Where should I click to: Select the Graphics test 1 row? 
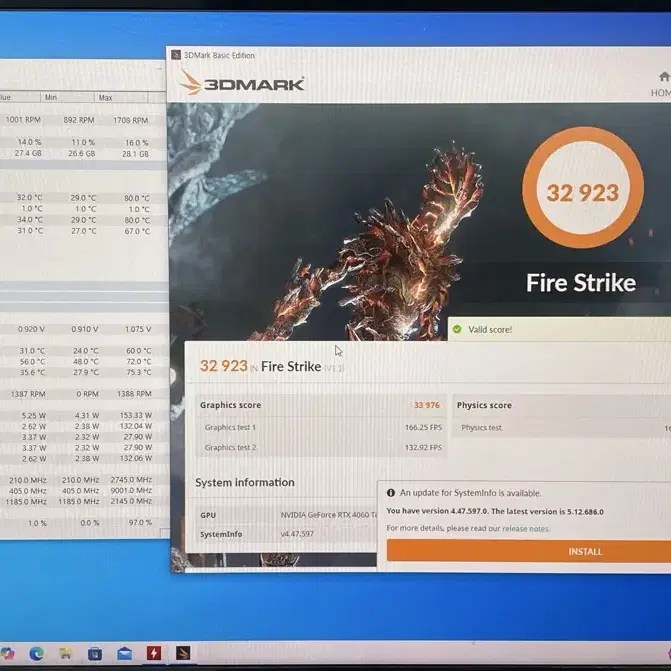[322, 427]
